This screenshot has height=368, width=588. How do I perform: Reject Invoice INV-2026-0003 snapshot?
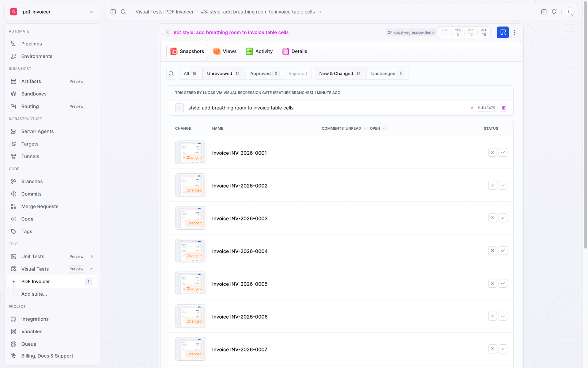click(492, 218)
